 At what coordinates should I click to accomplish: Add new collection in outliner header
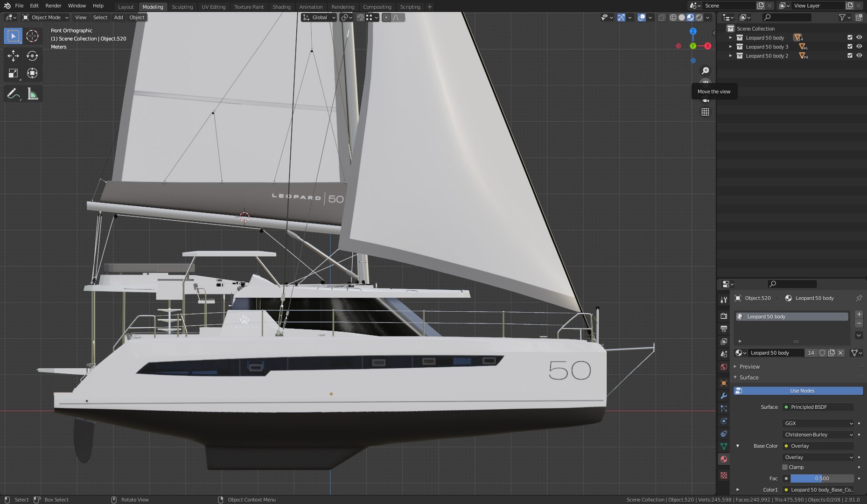point(859,17)
